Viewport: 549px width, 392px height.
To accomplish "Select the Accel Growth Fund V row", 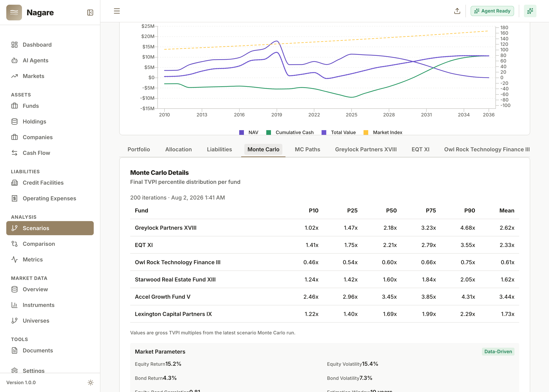I will [325, 297].
